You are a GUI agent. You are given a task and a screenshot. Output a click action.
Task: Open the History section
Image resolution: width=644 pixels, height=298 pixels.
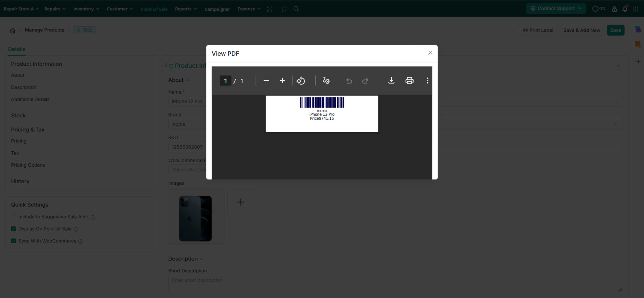20,181
